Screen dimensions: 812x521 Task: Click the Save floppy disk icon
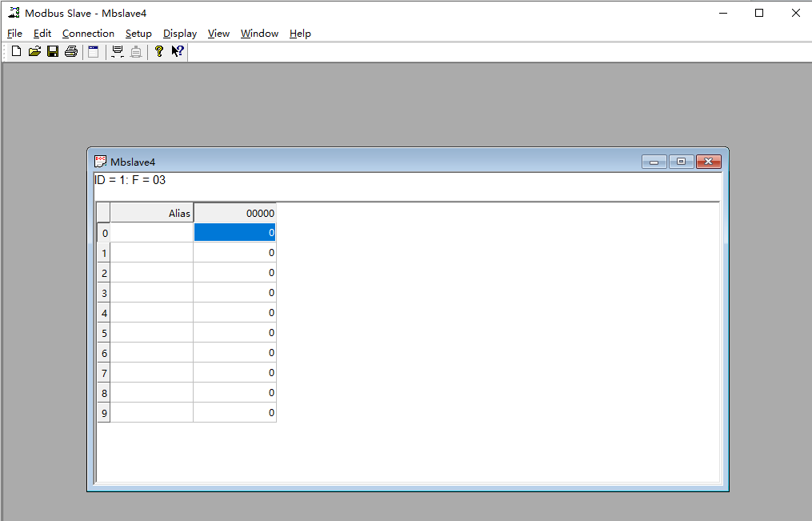click(52, 51)
